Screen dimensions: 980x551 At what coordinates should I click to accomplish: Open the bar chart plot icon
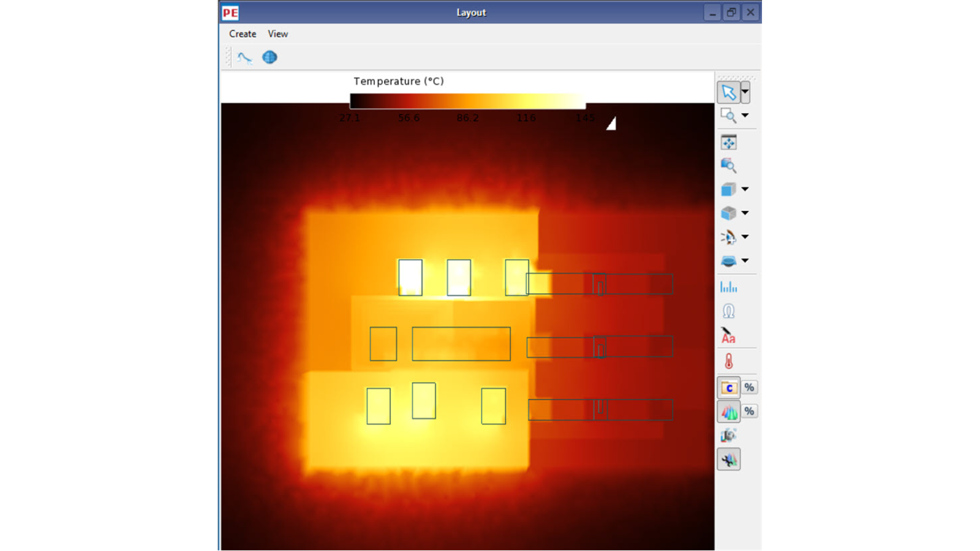(x=728, y=287)
